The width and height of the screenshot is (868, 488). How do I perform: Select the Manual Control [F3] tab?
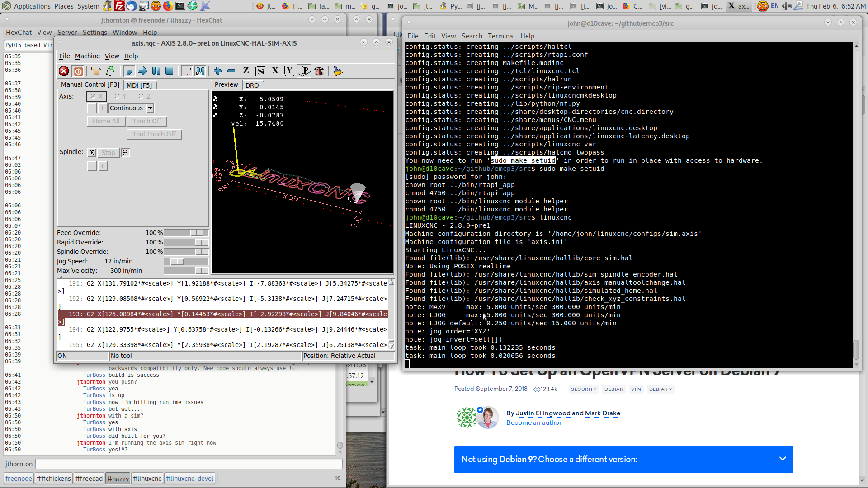tap(90, 84)
